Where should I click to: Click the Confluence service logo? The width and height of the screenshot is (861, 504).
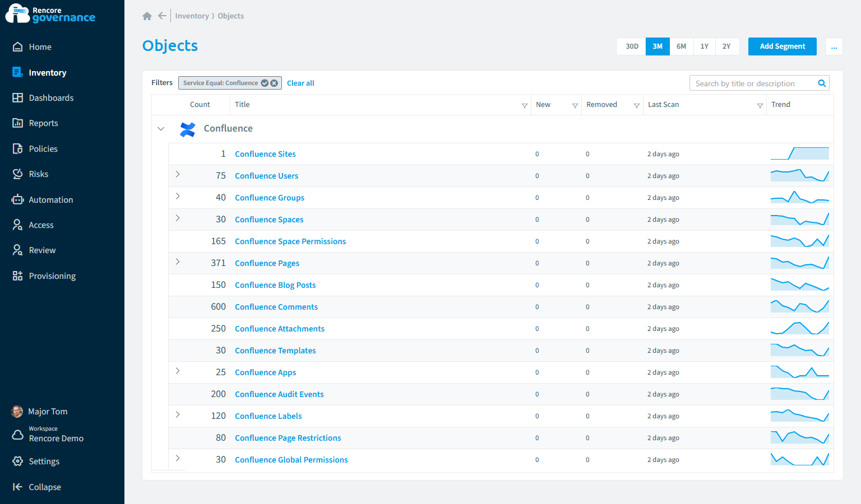point(188,129)
